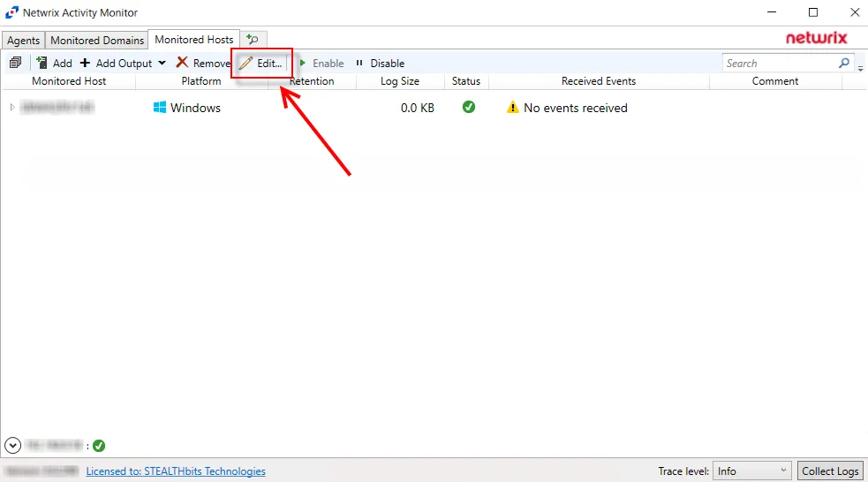Open the add search query tab
Screen dimensions: 868x482
[x=253, y=40]
